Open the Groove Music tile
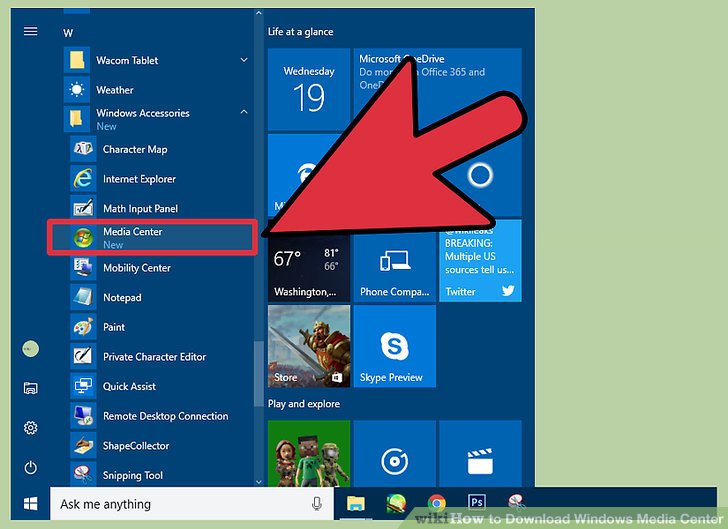This screenshot has height=529, width=728. coord(395,453)
